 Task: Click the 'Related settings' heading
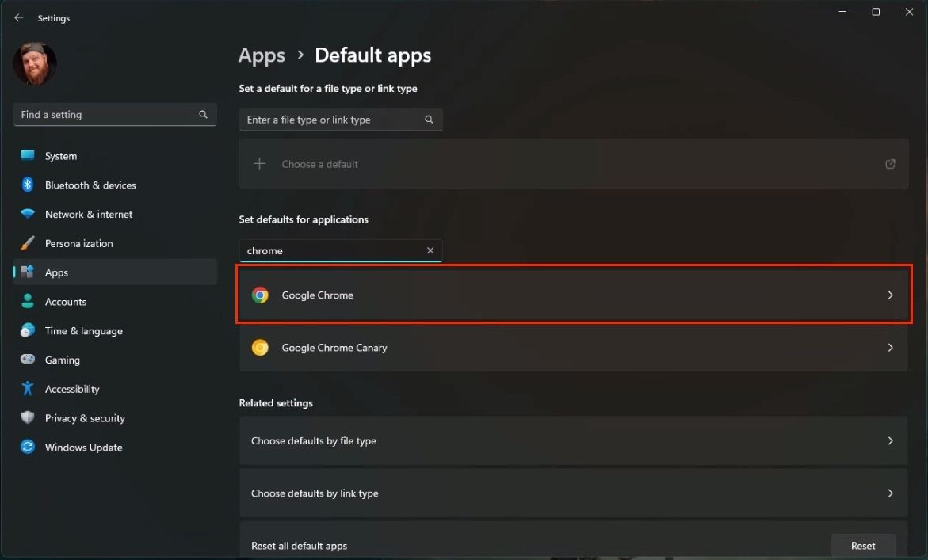point(276,402)
